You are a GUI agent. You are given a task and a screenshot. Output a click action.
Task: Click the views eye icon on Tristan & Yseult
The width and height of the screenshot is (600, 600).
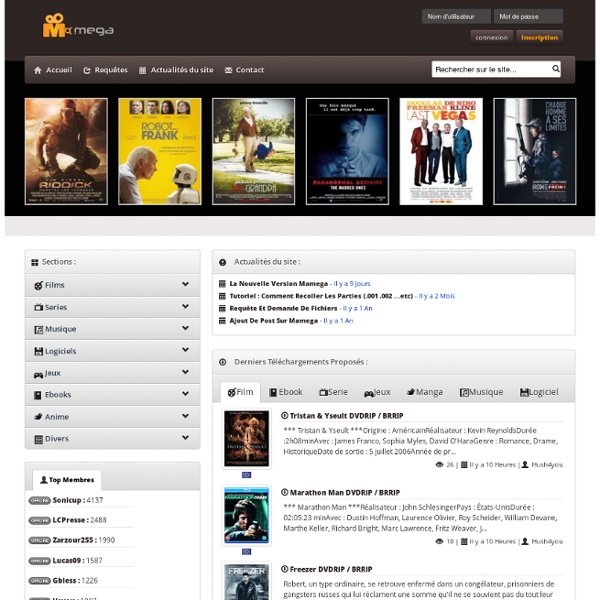pyautogui.click(x=439, y=465)
